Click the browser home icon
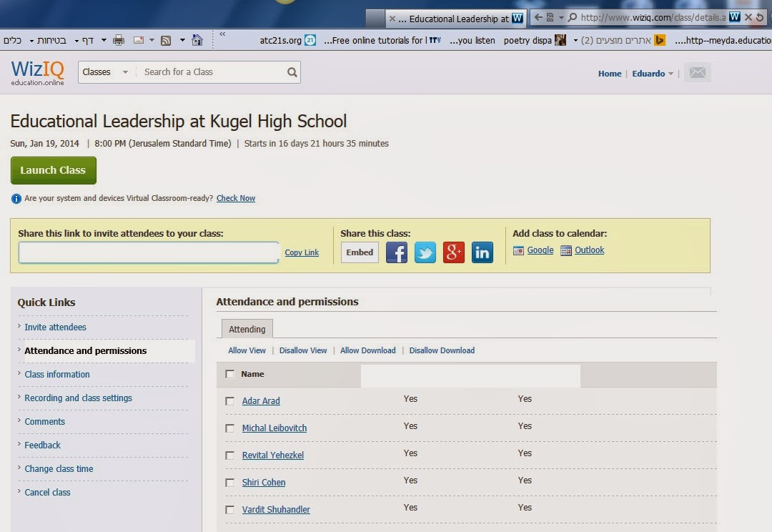The width and height of the screenshot is (772, 532). point(197,40)
